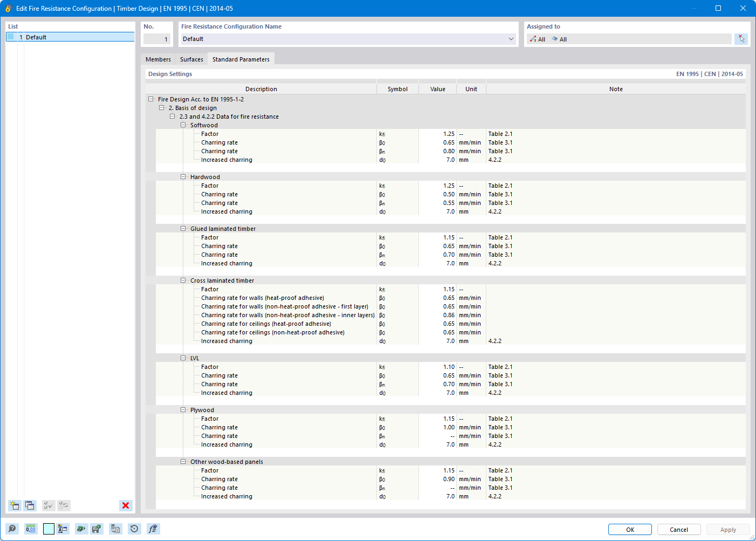Click the app icon in title bar
Image resolution: width=756 pixels, height=541 pixels.
(8, 8)
